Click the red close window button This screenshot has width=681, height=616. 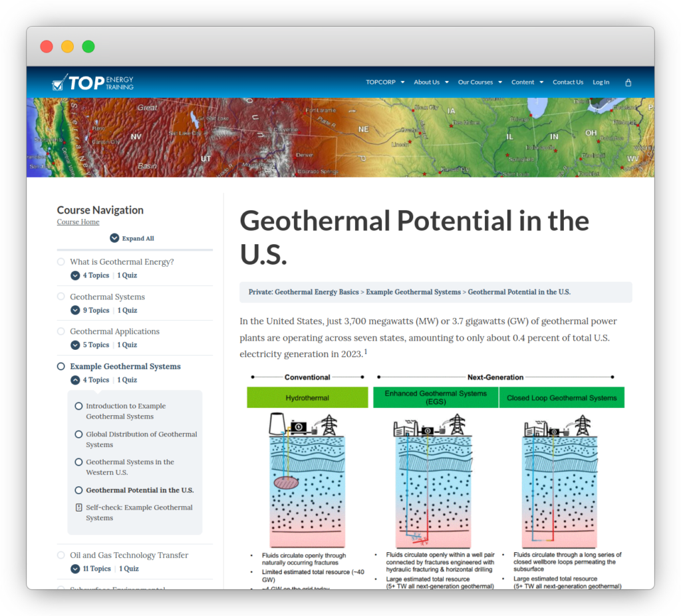click(x=47, y=47)
